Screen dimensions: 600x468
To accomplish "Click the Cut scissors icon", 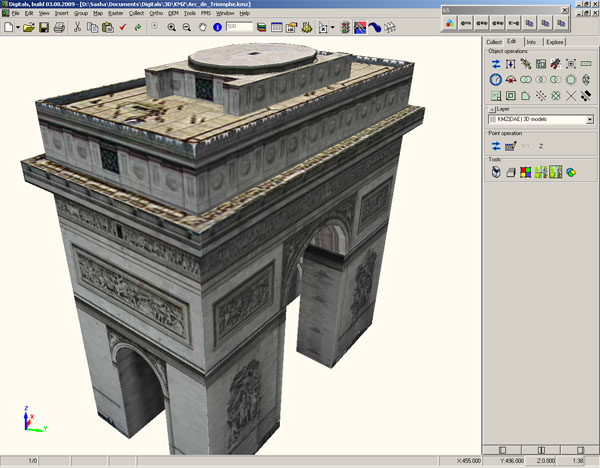I will [x=77, y=27].
